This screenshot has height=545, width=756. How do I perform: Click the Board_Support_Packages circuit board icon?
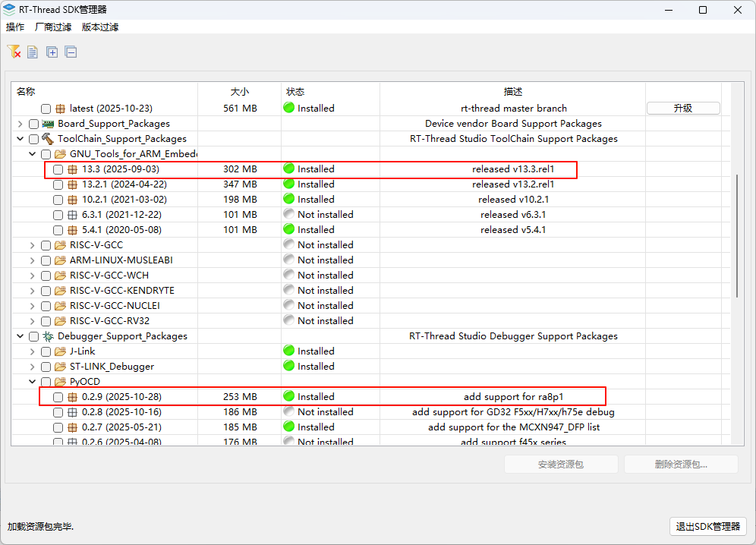coord(48,124)
